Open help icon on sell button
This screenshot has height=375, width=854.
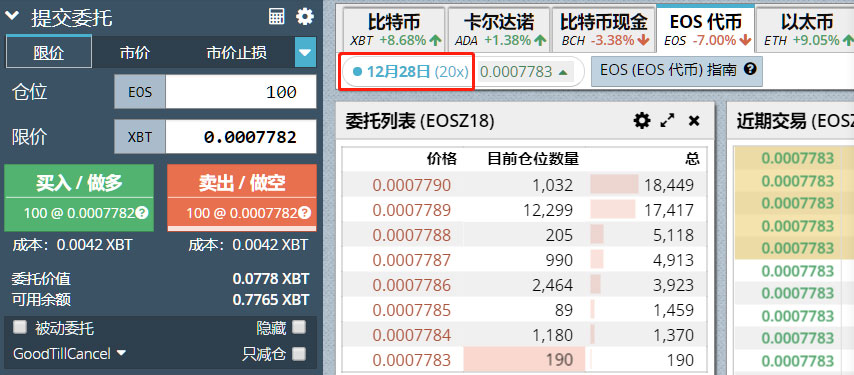[305, 213]
